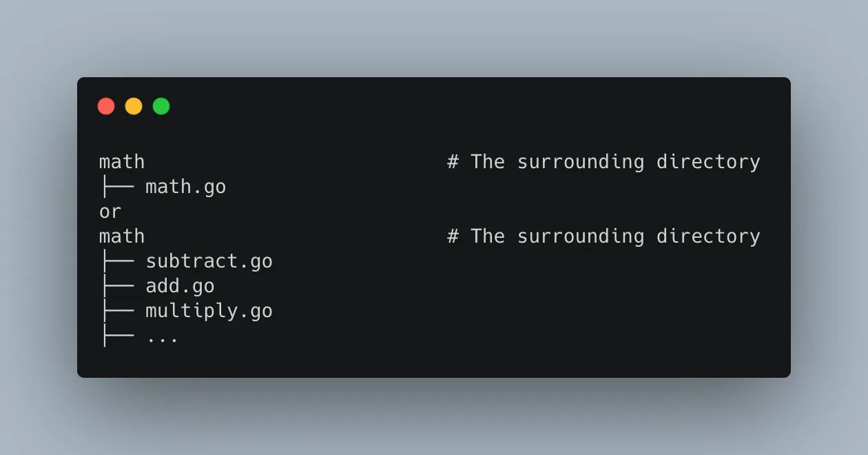Screen dimensions: 868x455
Task: Click the tree branch connector before add.go
Action: 117,286
